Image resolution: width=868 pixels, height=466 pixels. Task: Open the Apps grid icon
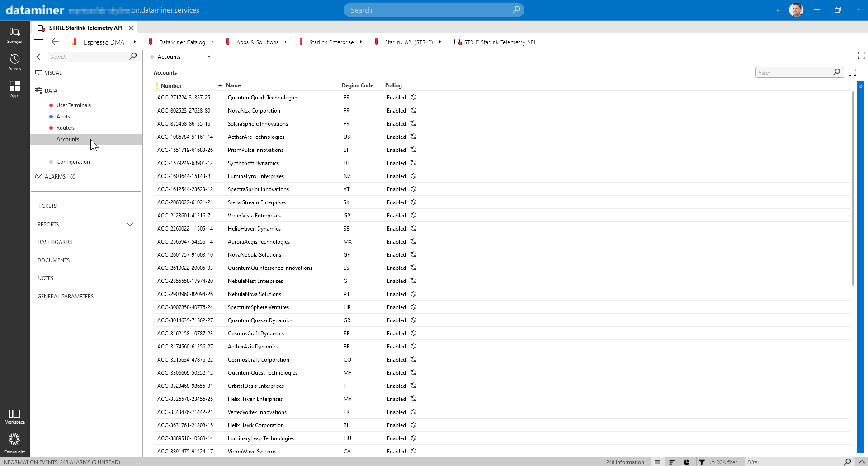[x=14, y=89]
